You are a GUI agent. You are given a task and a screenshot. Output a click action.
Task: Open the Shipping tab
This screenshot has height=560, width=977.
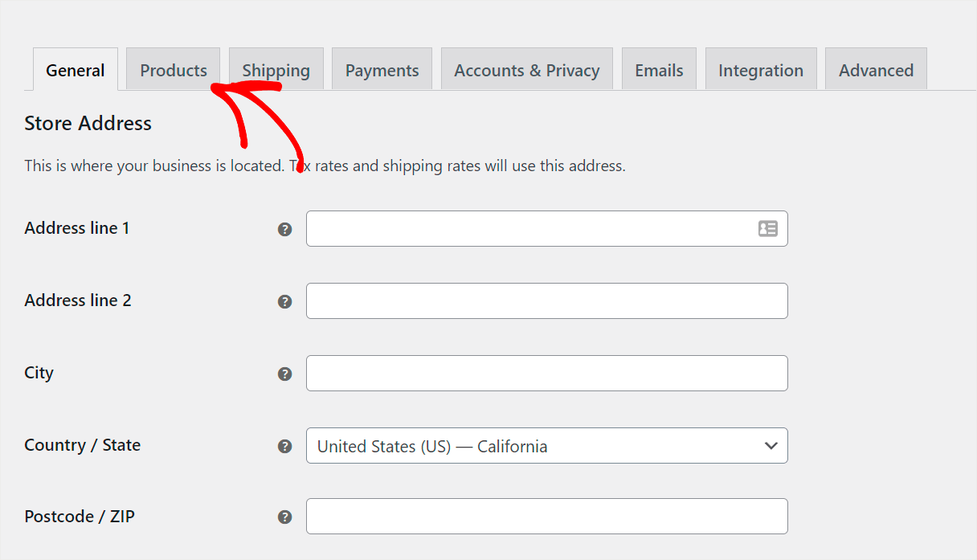276,70
